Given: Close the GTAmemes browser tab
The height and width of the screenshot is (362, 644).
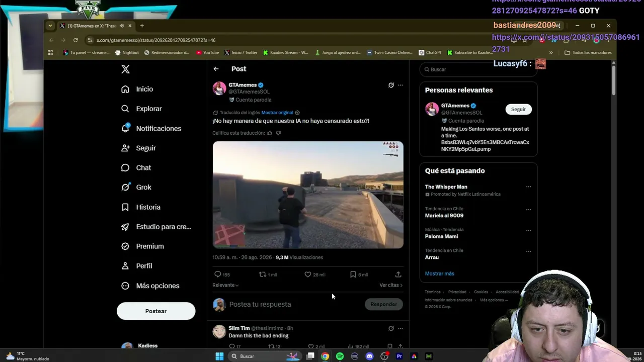Looking at the screenshot, I should 130,26.
